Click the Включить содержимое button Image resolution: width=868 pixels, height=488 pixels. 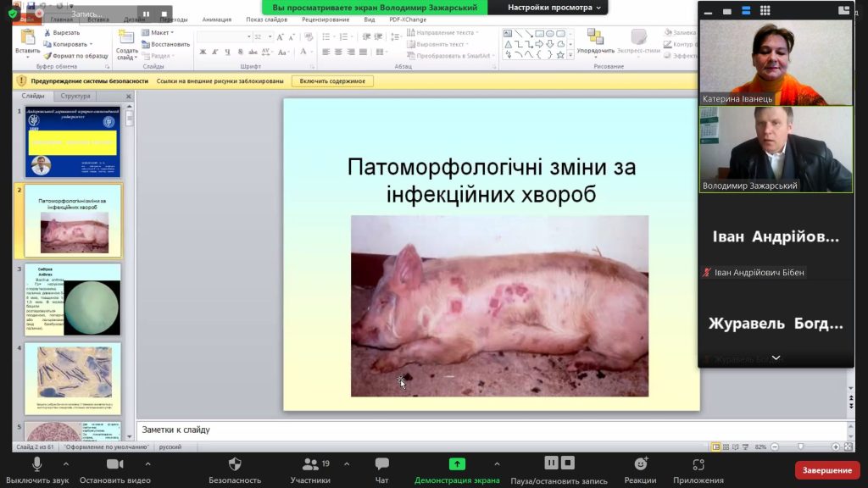pyautogui.click(x=332, y=81)
